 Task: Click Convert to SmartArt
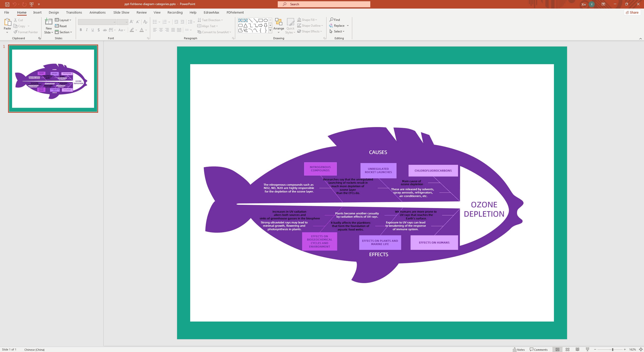pos(214,32)
